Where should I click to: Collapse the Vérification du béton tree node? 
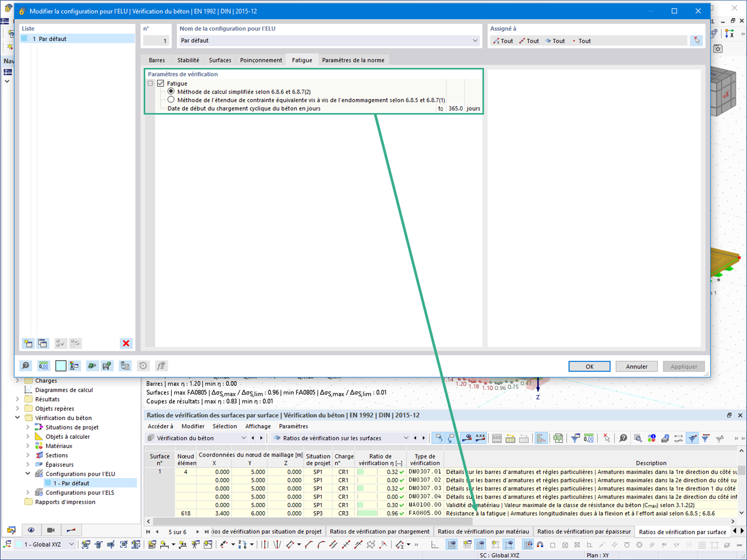[x=17, y=418]
